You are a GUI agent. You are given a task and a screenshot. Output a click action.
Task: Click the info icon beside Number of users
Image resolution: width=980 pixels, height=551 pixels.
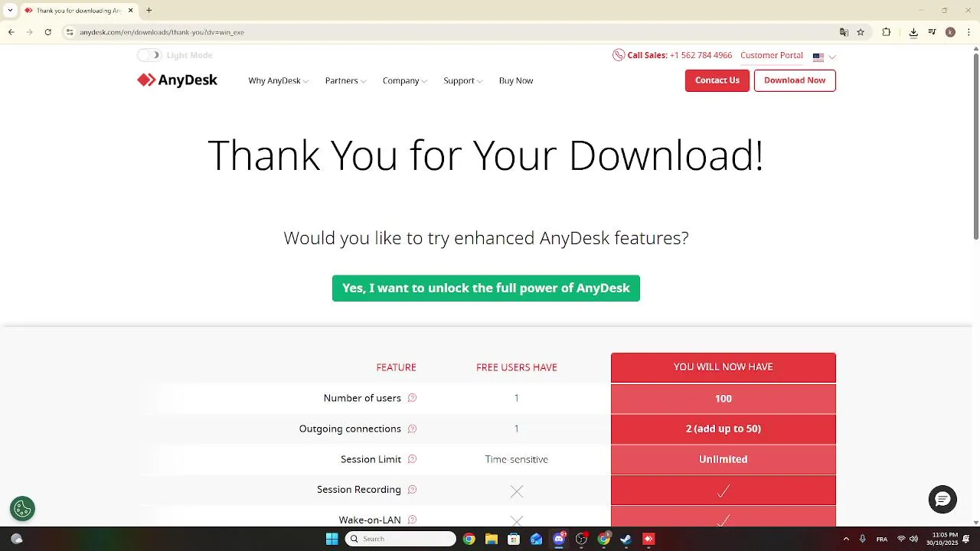412,398
